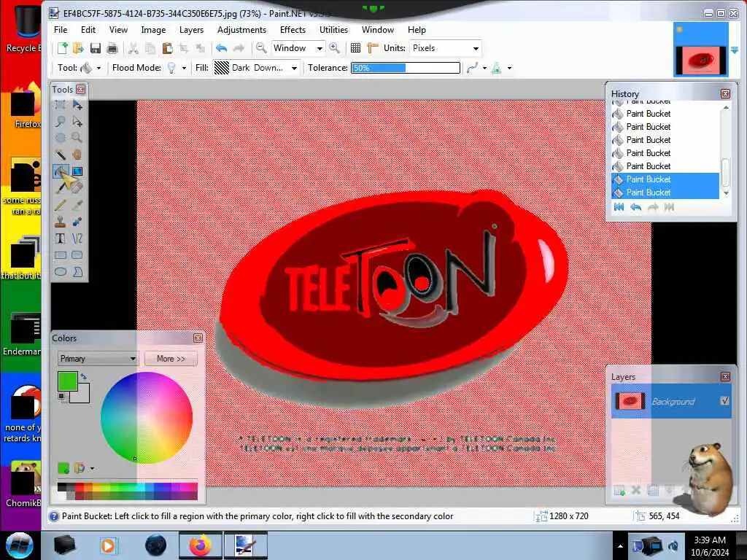Open the Effects menu
Viewport: 747px width, 560px height.
point(293,29)
